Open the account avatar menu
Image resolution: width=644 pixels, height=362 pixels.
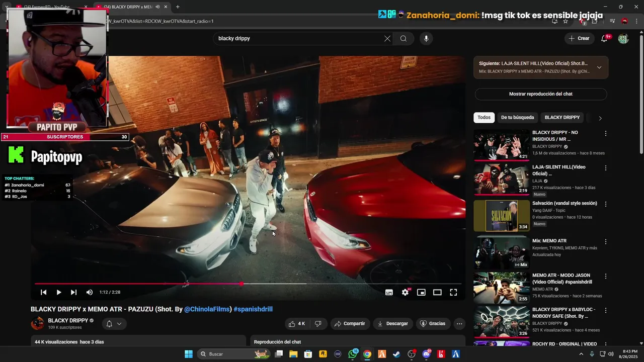pos(623,39)
